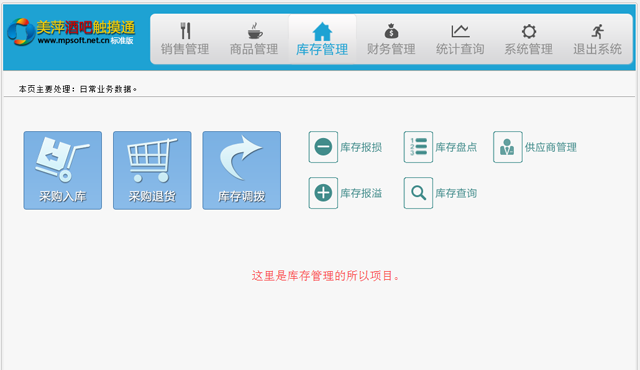Image resolution: width=640 pixels, height=370 pixels.
Task: Click the numbered list icon for 库存盘点
Action: [418, 147]
